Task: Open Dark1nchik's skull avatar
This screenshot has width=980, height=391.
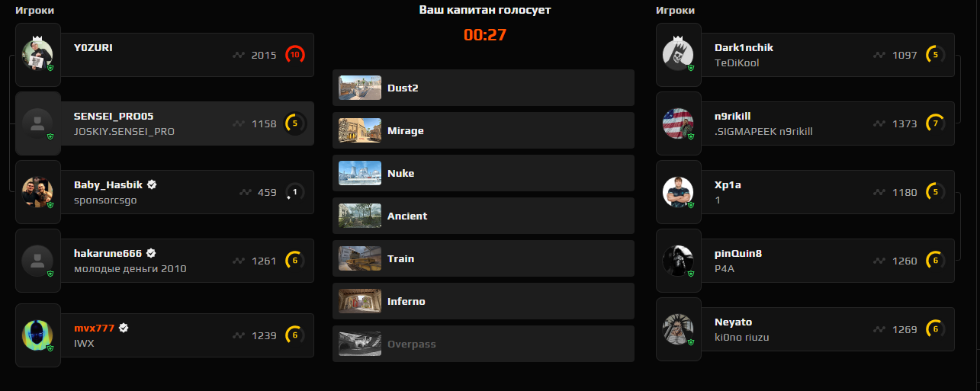Action: (678, 54)
